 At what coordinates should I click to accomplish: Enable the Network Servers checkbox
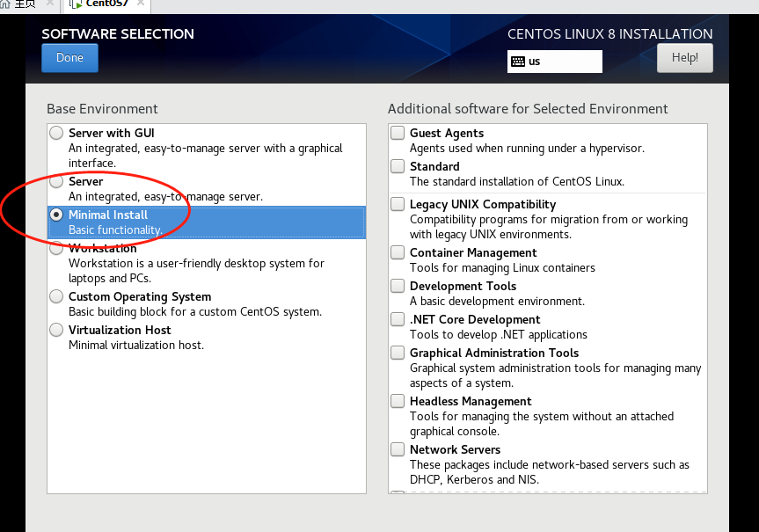tap(398, 449)
